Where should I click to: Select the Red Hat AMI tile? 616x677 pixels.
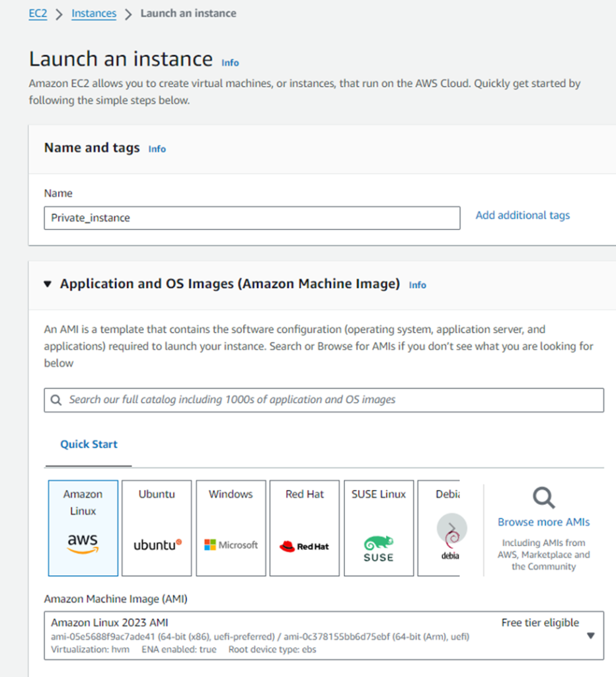[305, 528]
